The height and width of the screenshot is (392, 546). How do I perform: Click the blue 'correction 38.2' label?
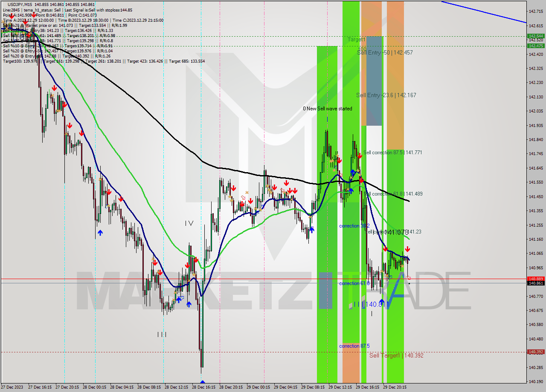pyautogui.click(x=354, y=226)
